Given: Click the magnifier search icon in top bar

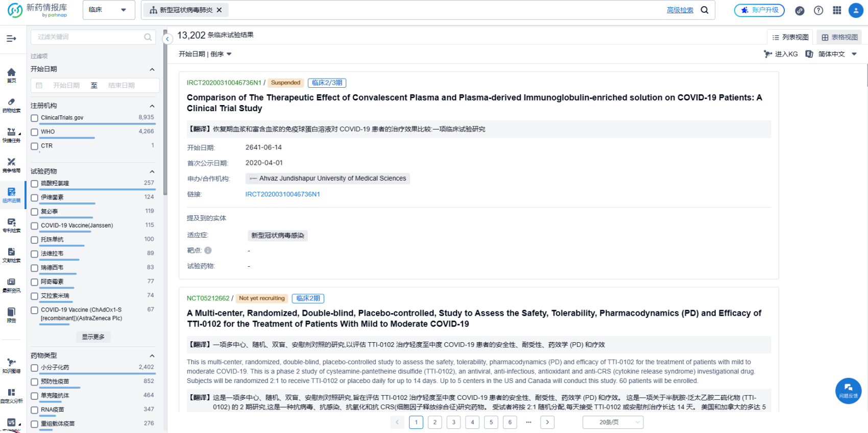Looking at the screenshot, I should [x=705, y=10].
